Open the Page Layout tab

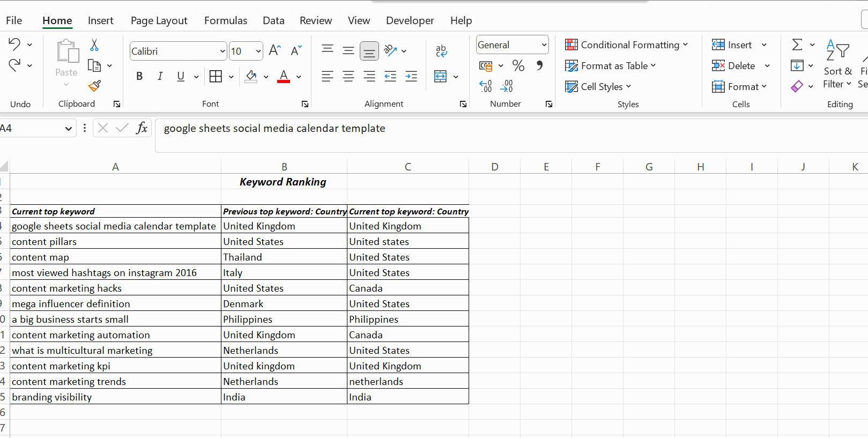click(x=159, y=21)
